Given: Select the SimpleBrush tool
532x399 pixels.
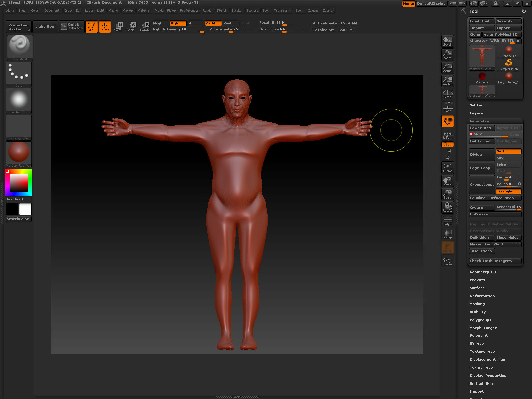Looking at the screenshot, I should coord(509,65).
